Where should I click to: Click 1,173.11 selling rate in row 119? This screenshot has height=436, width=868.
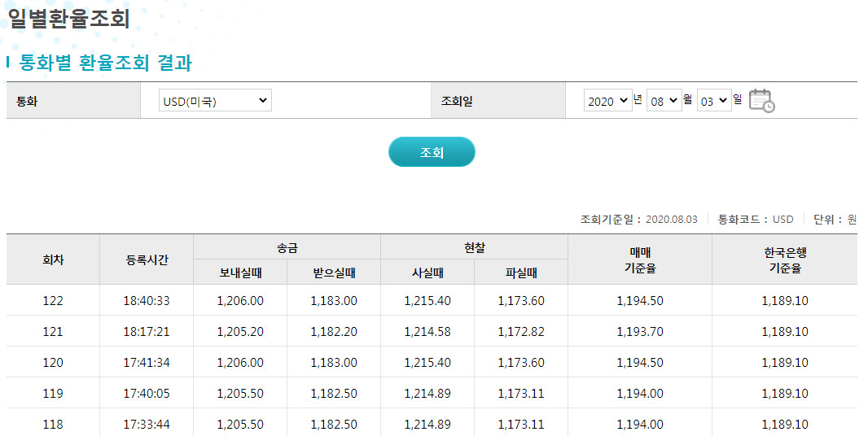point(521,394)
